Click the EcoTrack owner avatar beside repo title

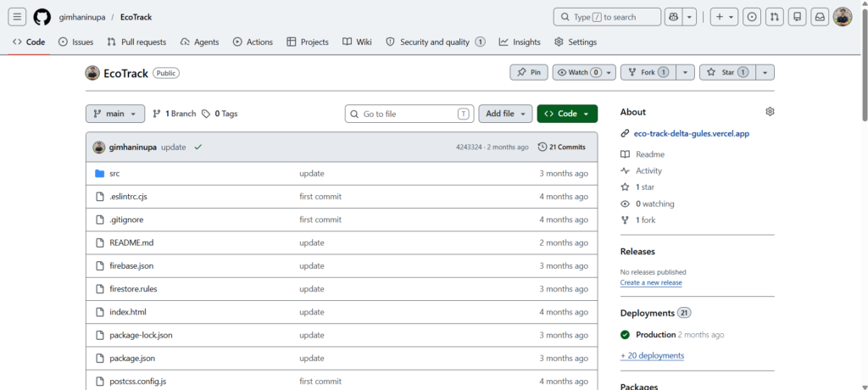pyautogui.click(x=92, y=73)
